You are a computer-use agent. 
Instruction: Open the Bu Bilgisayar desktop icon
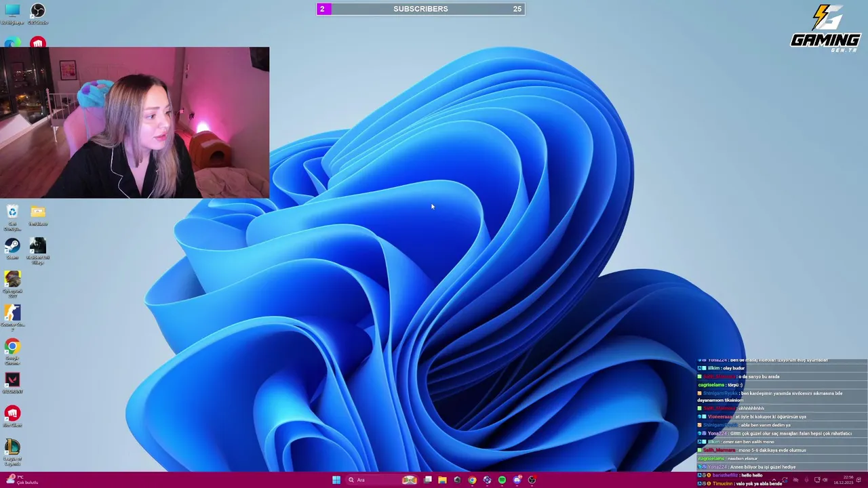[12, 13]
